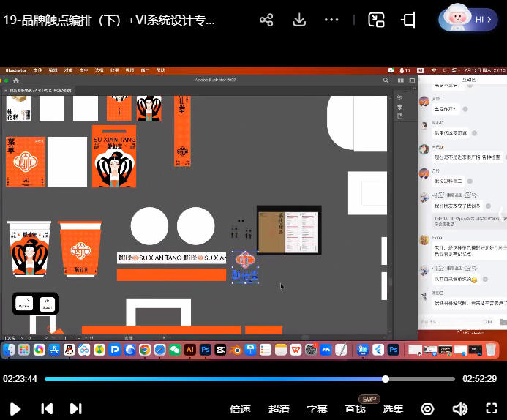
Task: Click the rotate screen icon
Action: click(409, 20)
